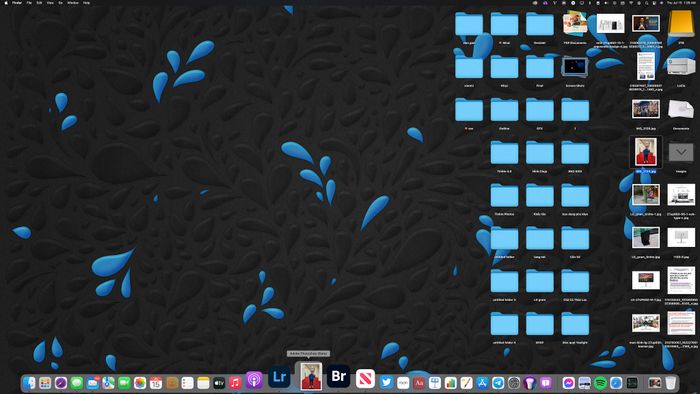Expand the Screen Shots stack
Viewport: 700px width, 394px height.
[x=575, y=67]
